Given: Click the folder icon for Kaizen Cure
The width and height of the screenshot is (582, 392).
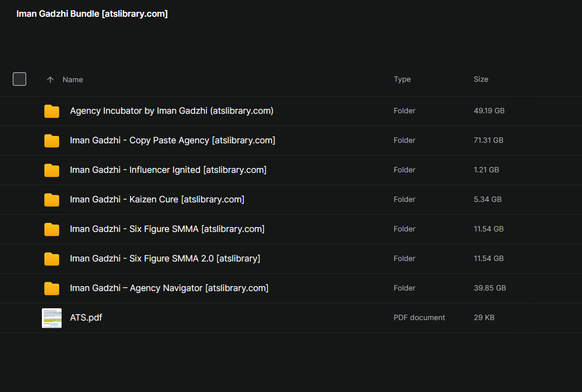Looking at the screenshot, I should tap(52, 199).
